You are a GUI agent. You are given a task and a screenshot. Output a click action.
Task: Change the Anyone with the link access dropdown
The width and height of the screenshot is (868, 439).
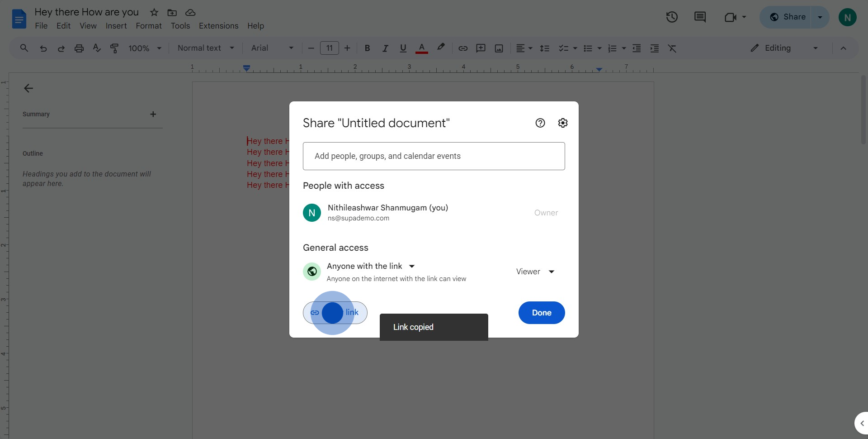coord(371,266)
